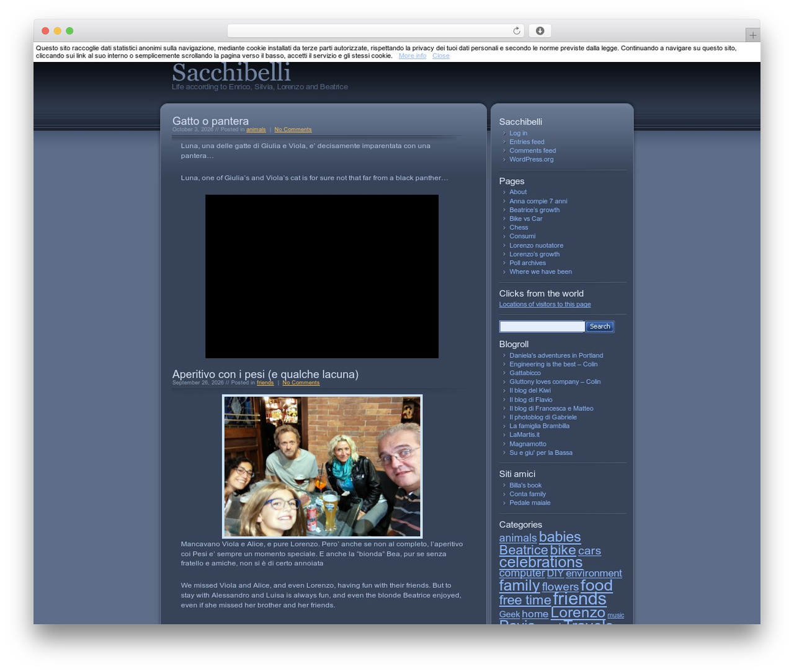Open No Comments for Aperitivo post

[301, 382]
